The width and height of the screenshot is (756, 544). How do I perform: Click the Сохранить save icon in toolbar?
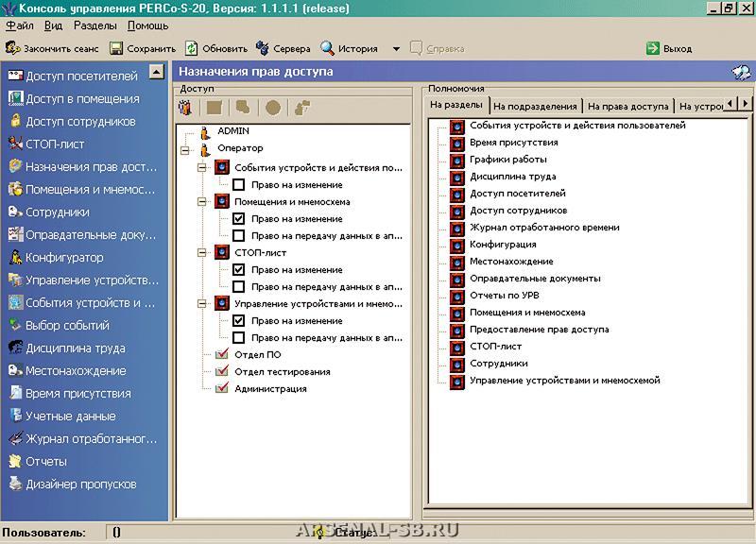coord(116,48)
